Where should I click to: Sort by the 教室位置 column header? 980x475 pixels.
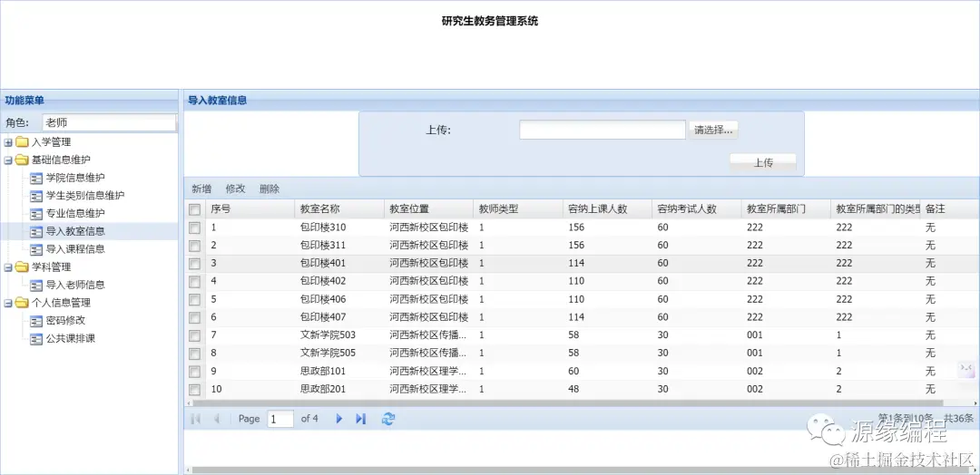coord(428,209)
